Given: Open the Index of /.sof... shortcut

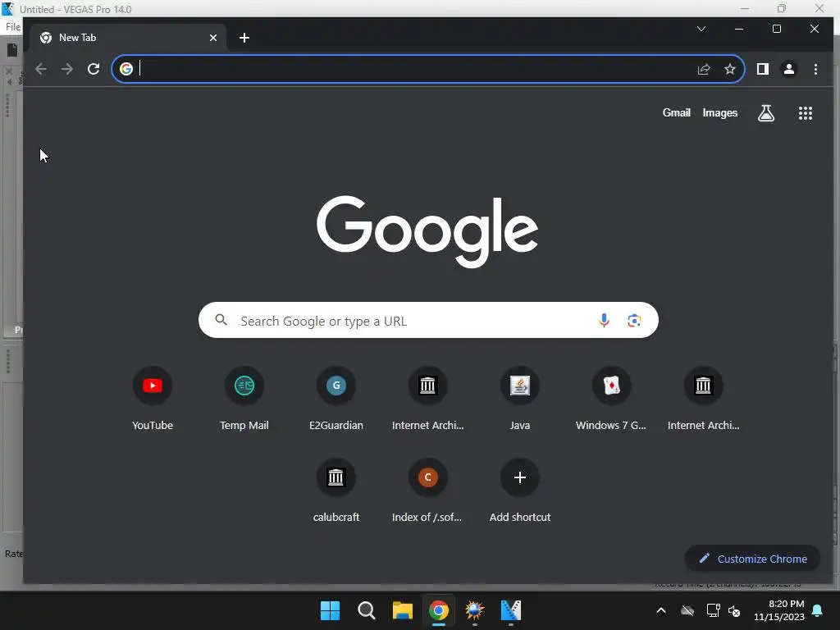Looking at the screenshot, I should click(x=427, y=491).
